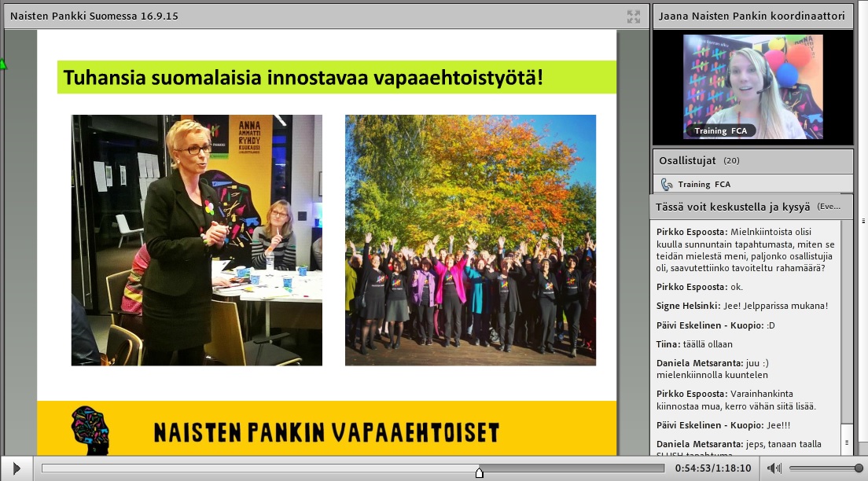Start playback with the play button
The height and width of the screenshot is (481, 868).
(x=16, y=469)
